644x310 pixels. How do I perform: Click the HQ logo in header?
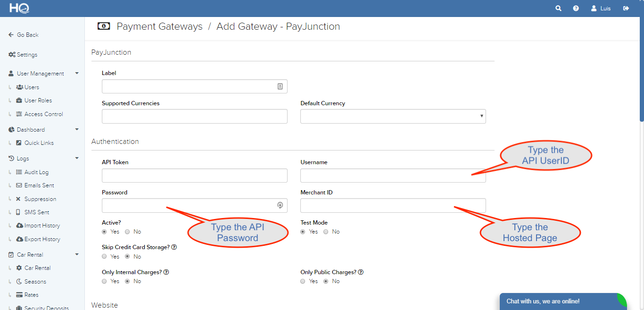[20, 8]
